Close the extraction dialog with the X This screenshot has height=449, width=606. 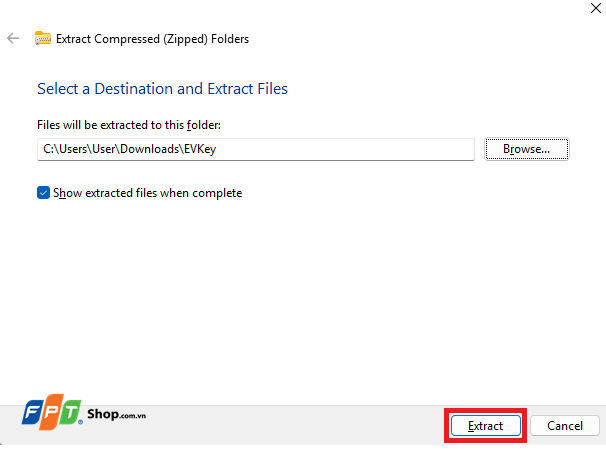tap(596, 8)
